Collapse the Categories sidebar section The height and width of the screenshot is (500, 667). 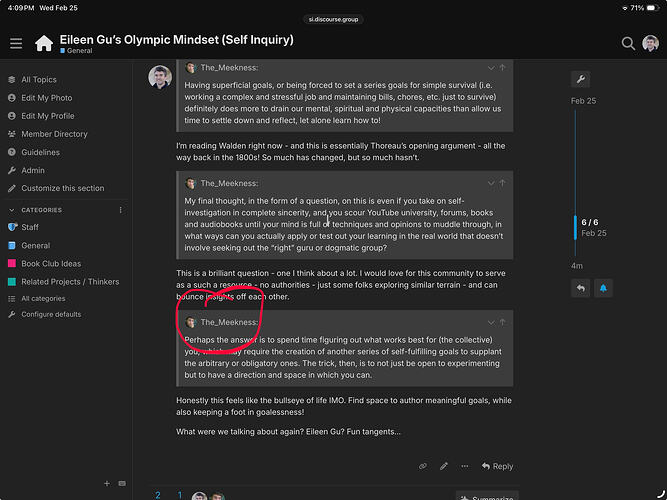[12, 210]
